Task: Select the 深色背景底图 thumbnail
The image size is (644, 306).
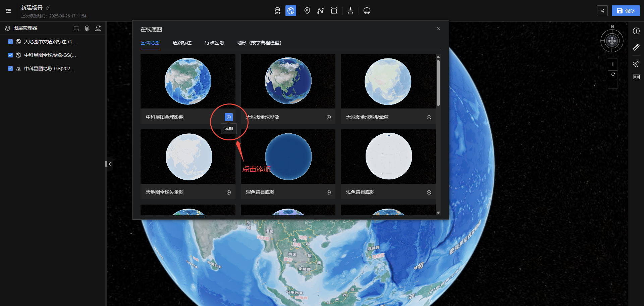Action: coord(288,157)
